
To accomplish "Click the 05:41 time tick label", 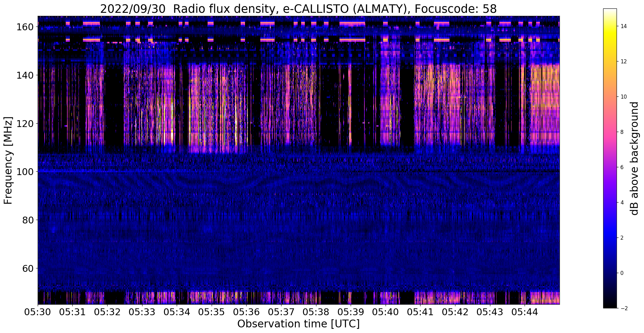I will pos(421,312).
